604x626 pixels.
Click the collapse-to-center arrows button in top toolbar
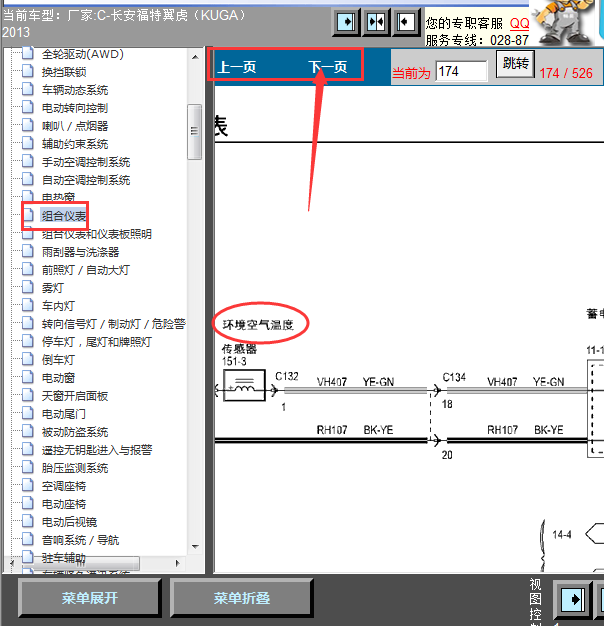(x=376, y=22)
